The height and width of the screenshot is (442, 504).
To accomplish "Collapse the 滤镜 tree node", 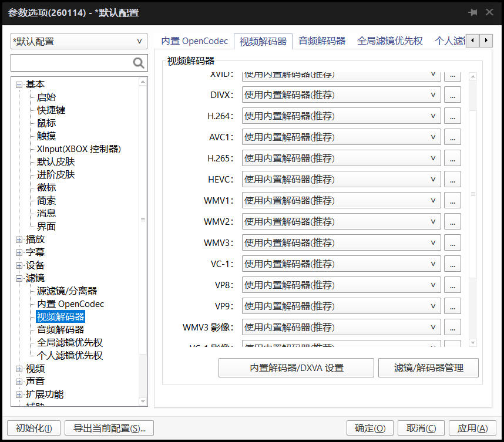I will pyautogui.click(x=19, y=278).
